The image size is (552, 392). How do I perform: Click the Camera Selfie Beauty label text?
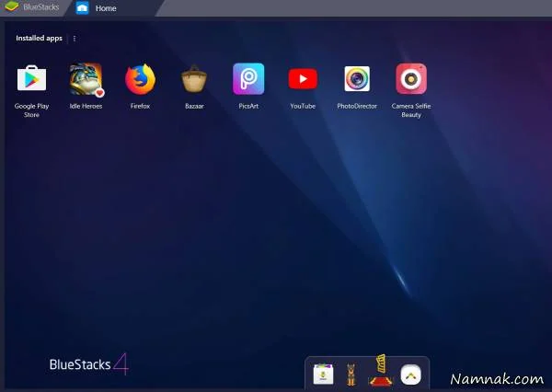pos(411,110)
